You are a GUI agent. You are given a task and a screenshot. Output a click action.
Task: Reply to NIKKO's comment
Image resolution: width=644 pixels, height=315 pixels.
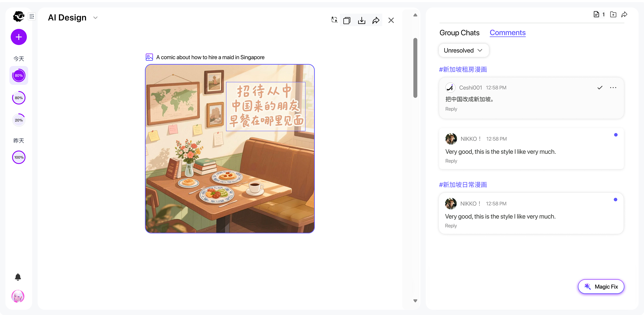coord(451,161)
